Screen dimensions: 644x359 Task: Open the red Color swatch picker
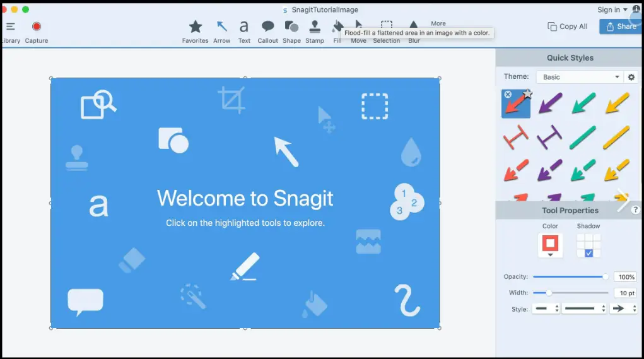[x=551, y=245]
